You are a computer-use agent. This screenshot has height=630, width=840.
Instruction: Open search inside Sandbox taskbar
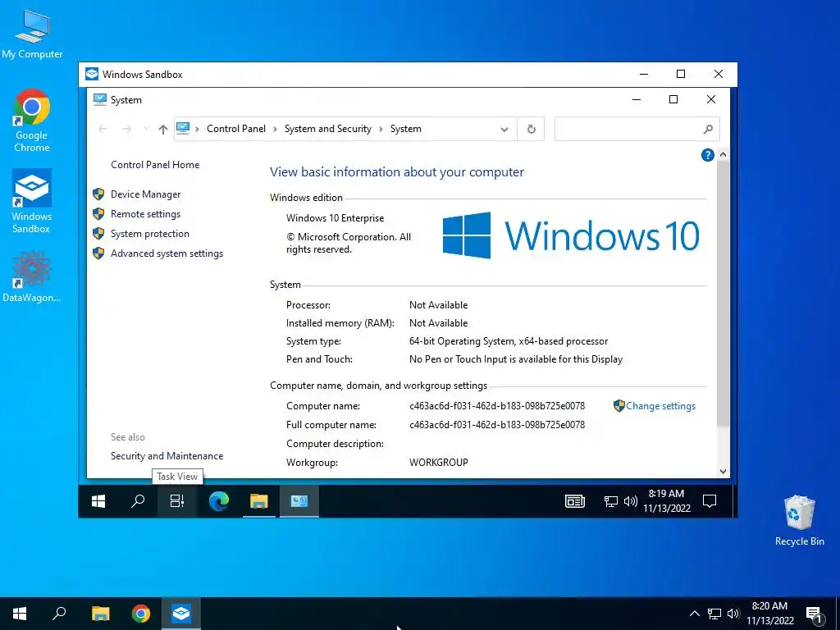point(138,501)
